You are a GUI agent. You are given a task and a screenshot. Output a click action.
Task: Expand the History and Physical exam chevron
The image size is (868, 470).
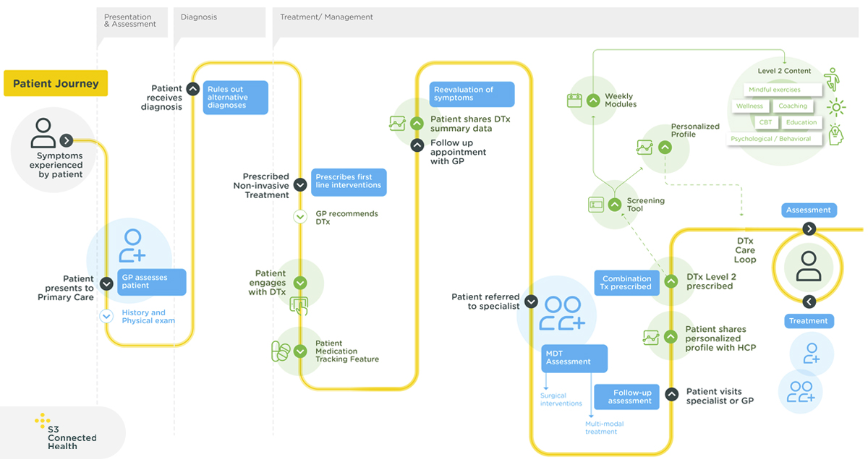pyautogui.click(x=106, y=316)
